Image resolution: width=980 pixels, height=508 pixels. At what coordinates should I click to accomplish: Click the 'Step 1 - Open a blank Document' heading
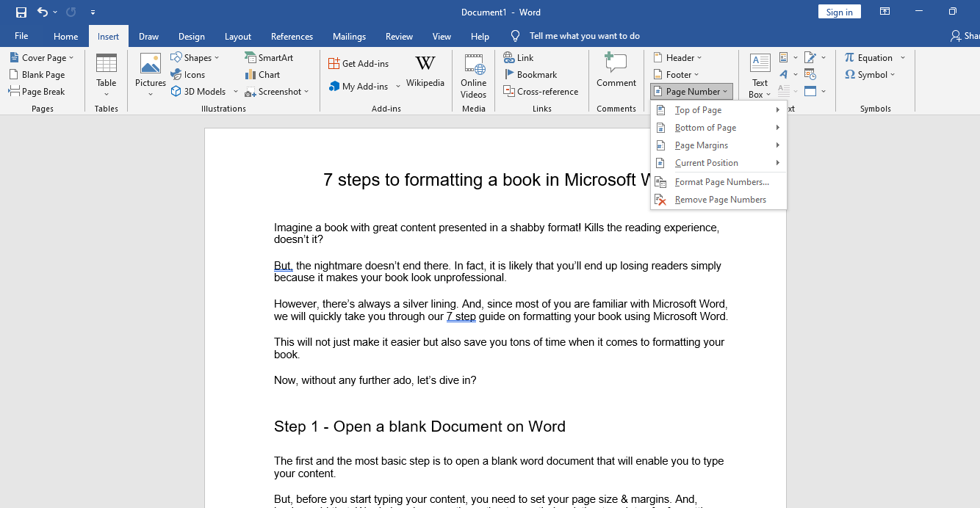[x=419, y=427]
